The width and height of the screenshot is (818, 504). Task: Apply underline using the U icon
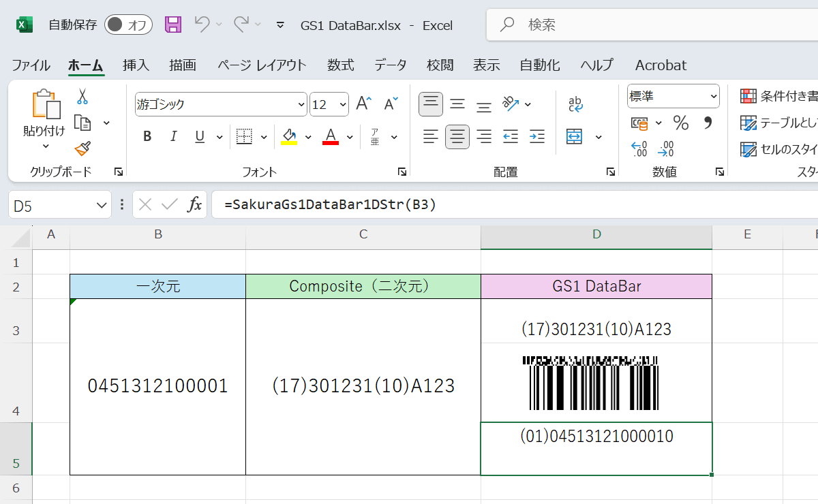[198, 136]
